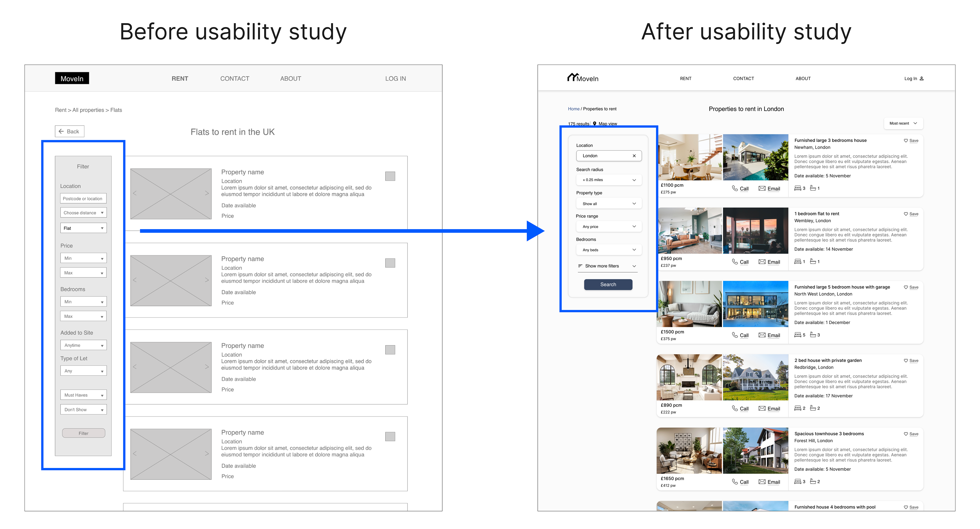Open the Bedrooms Max dropdown in the wireframe
The image size is (980, 529).
click(83, 316)
